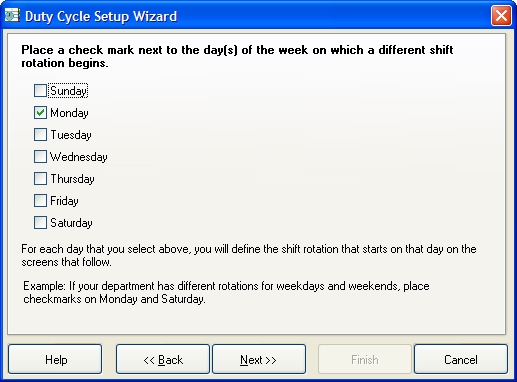Image resolution: width=517 pixels, height=382 pixels.
Task: Click the "For each day" explanatory text
Action: click(249, 255)
